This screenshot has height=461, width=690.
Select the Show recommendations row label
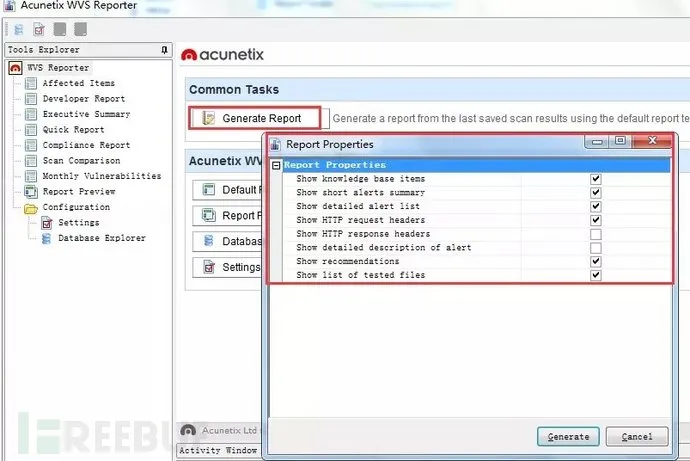coord(348,261)
